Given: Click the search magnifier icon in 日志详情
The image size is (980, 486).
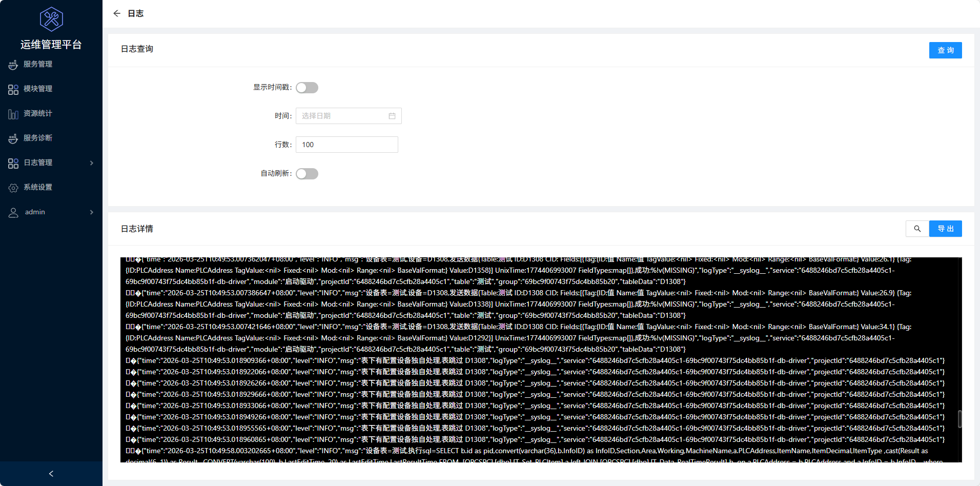Looking at the screenshot, I should 917,229.
